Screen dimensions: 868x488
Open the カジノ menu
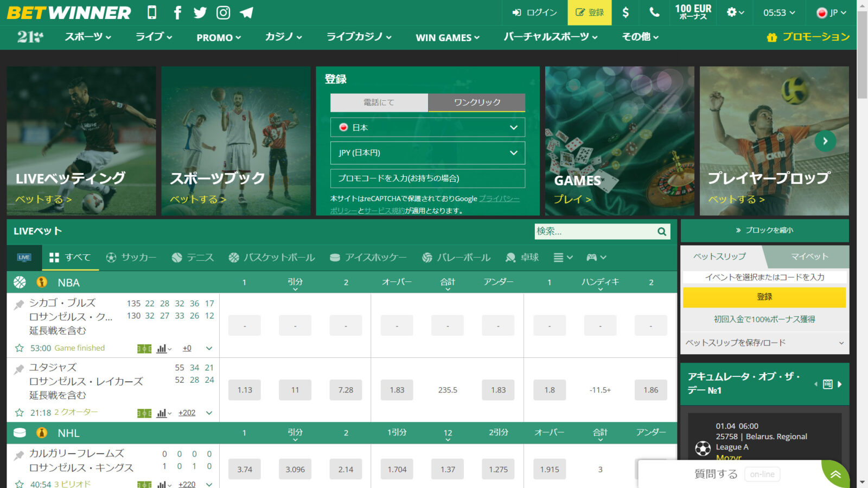(283, 37)
